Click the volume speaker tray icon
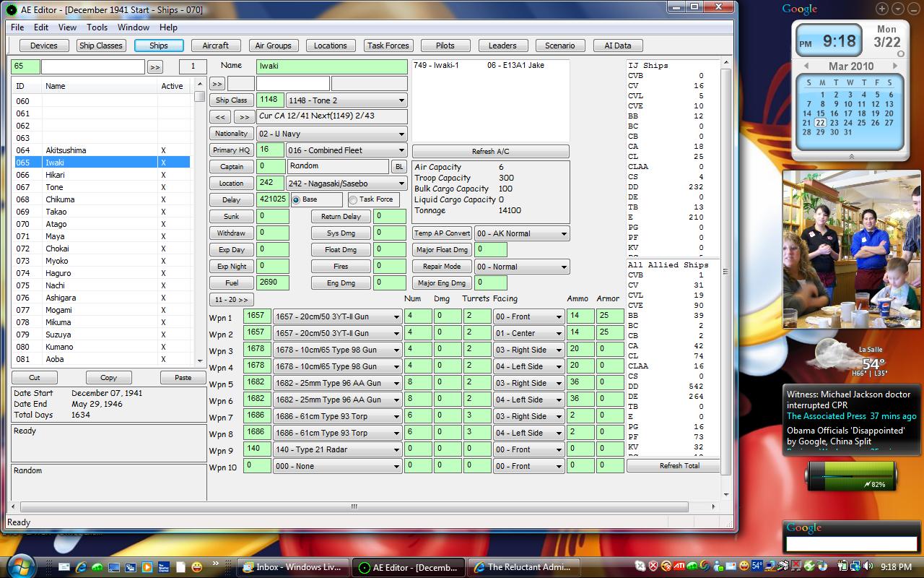The width and height of the screenshot is (924, 578). [x=868, y=566]
